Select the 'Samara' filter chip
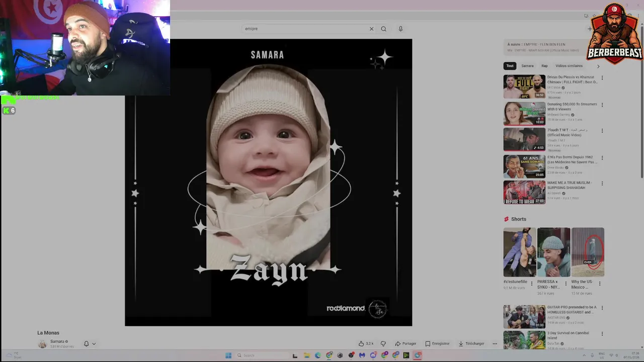 point(527,66)
